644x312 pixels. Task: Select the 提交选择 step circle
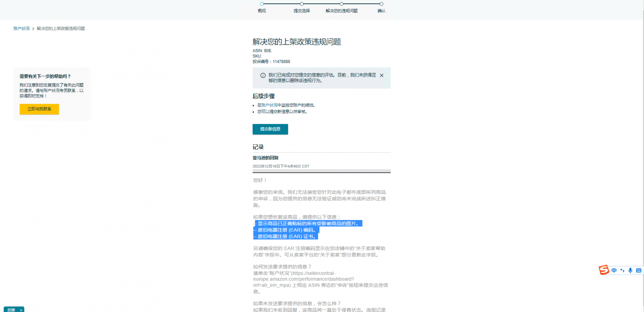[x=302, y=4]
